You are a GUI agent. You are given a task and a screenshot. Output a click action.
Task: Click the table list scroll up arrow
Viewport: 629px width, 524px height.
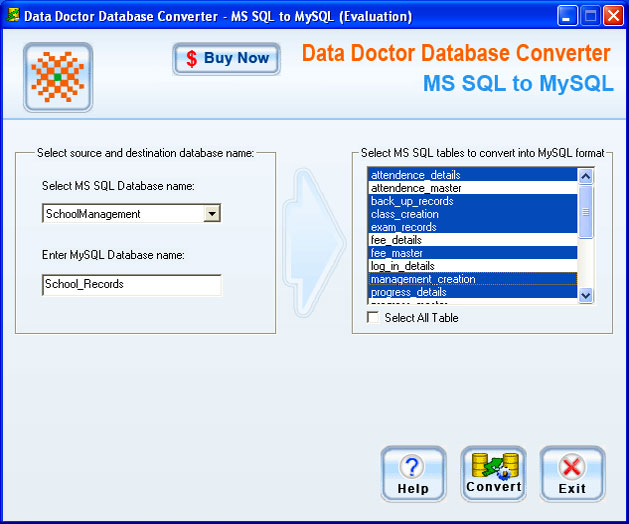(586, 176)
